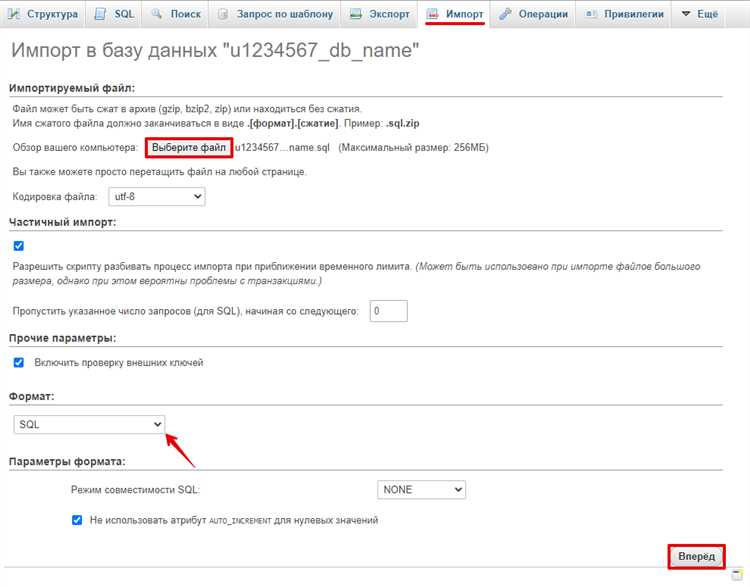Screen dimensions: 750x587
Task: Focus the skip queries number field
Action: coord(388,311)
